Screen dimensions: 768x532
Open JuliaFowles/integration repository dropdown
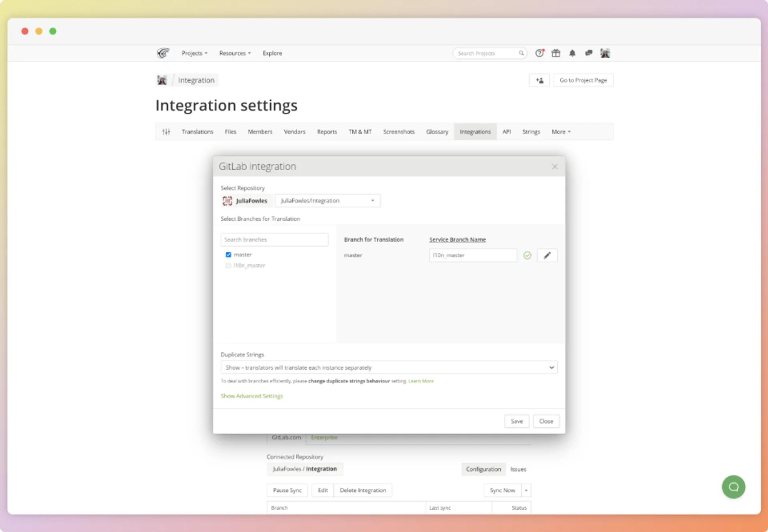pos(328,201)
